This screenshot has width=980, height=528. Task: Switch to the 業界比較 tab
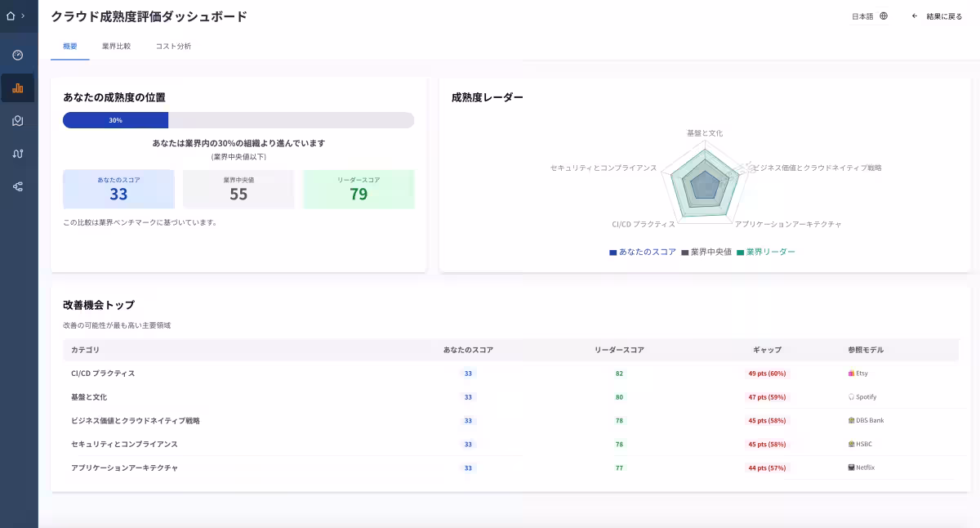pyautogui.click(x=116, y=47)
